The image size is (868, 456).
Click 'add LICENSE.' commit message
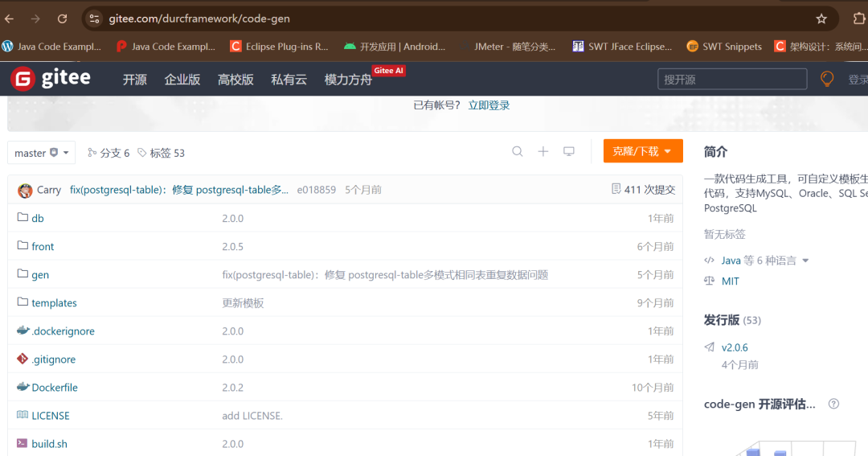click(252, 416)
